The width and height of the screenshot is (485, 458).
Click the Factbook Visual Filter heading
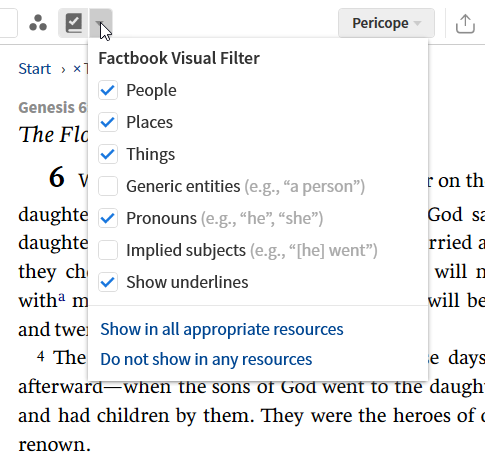click(179, 58)
